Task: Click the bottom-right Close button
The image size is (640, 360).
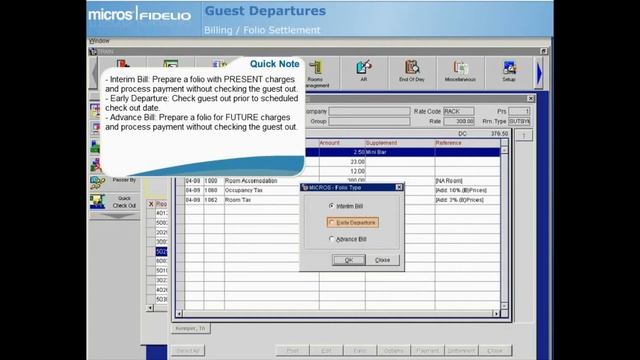Action: [x=495, y=351]
